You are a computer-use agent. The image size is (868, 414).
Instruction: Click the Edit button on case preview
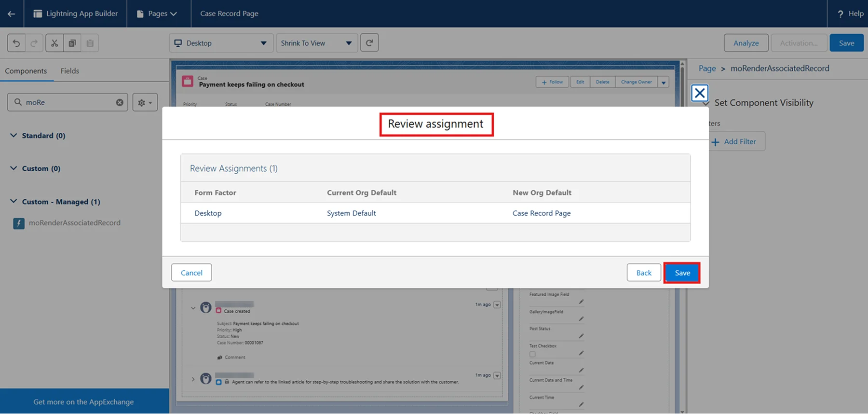pos(580,82)
